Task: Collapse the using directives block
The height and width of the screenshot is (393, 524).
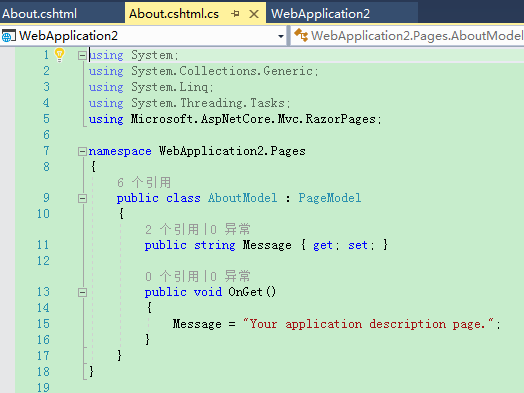Action: tap(82, 55)
